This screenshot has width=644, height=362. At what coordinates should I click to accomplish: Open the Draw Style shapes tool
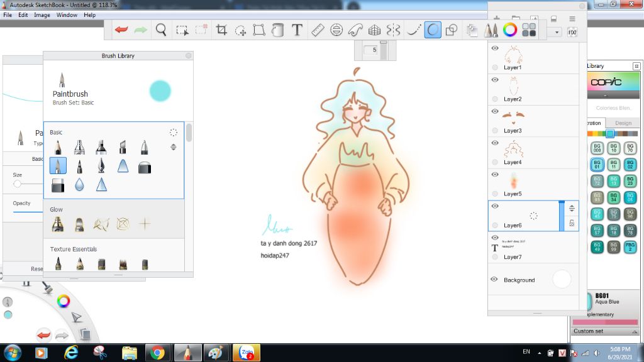[x=452, y=30]
